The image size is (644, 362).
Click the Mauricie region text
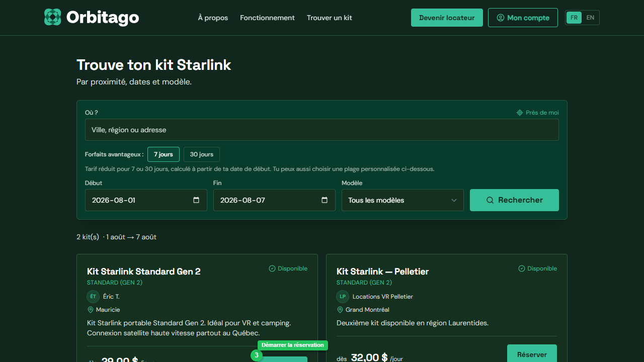pyautogui.click(x=108, y=310)
